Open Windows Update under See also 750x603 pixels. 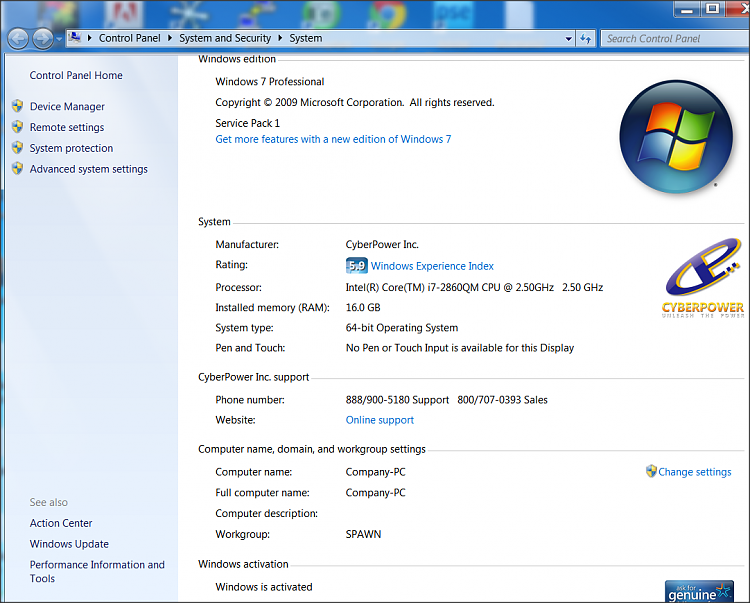(x=69, y=544)
